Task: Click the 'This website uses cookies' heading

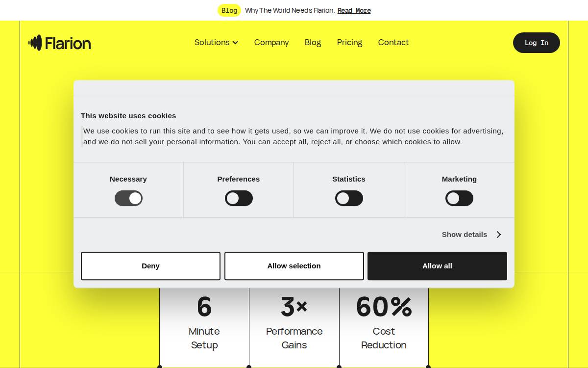Action: tap(128, 116)
